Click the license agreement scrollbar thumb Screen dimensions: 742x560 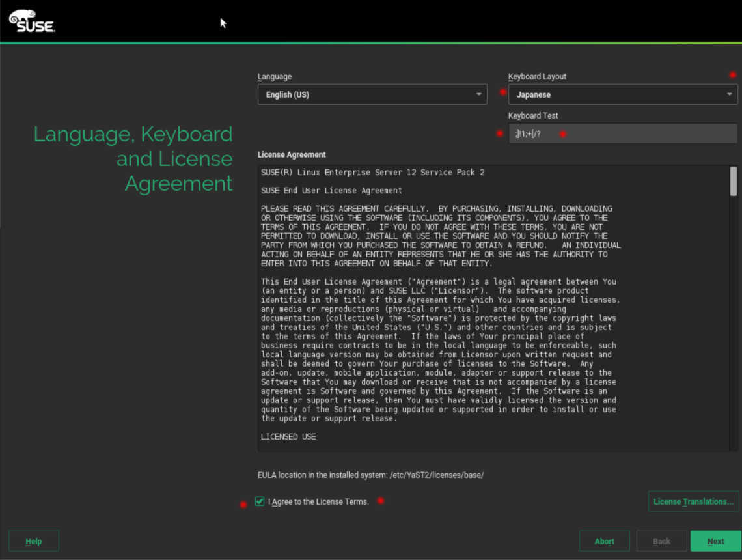pyautogui.click(x=733, y=181)
